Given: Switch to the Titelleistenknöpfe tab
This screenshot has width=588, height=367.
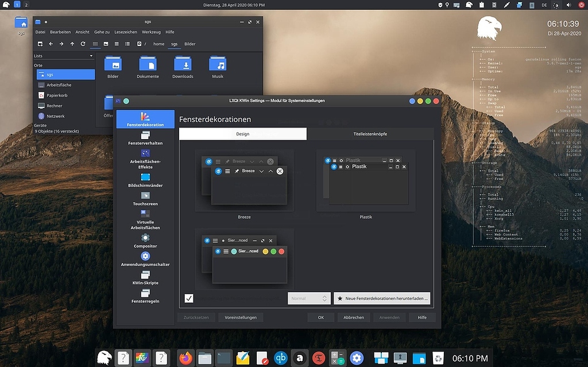Looking at the screenshot, I should [371, 133].
